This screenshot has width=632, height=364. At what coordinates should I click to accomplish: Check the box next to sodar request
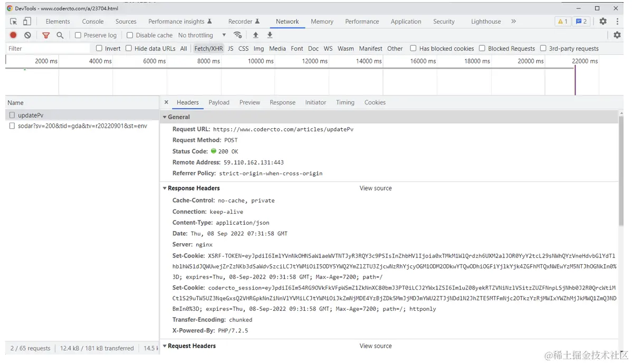coord(12,126)
